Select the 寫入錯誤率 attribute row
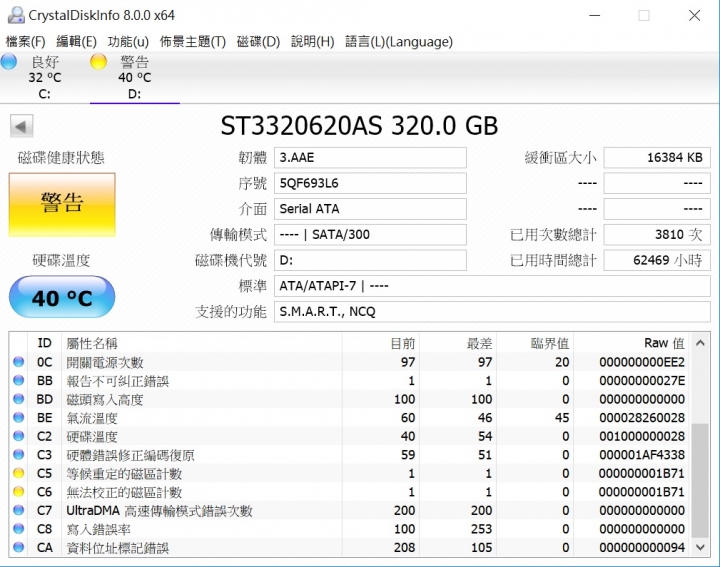720x567 pixels. click(349, 529)
